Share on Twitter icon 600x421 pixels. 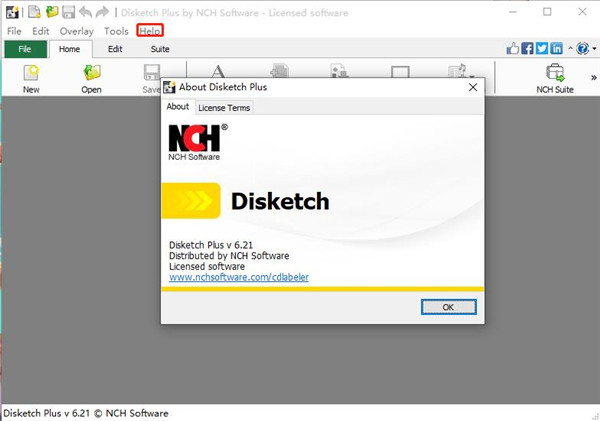tap(542, 49)
